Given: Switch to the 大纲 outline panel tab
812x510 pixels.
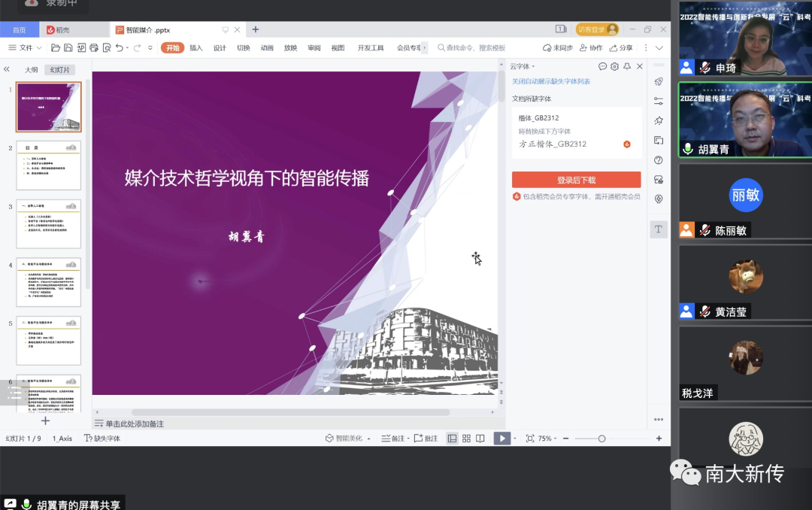Looking at the screenshot, I should point(32,68).
